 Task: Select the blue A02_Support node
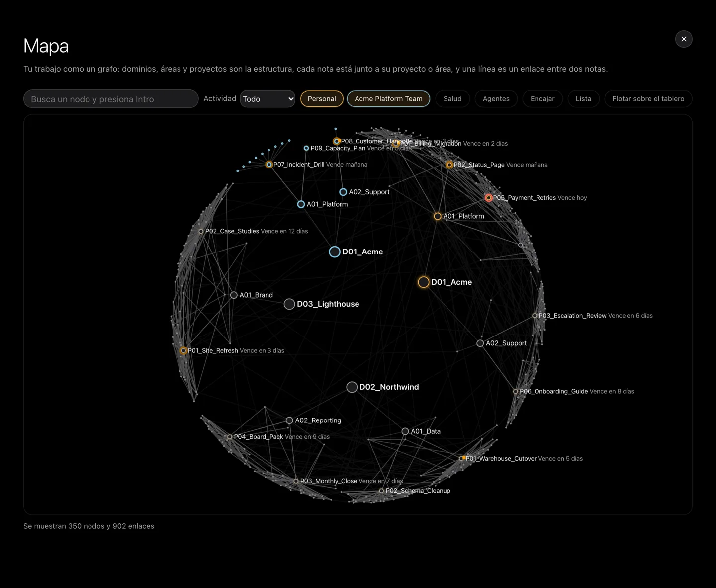pyautogui.click(x=343, y=192)
